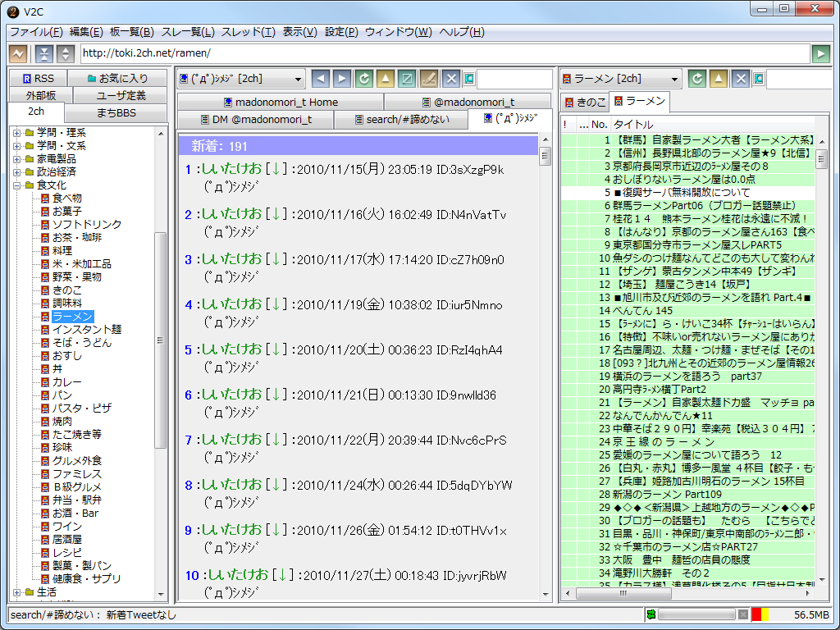Refresh the ラーメン thread list
The image size is (840, 630).
(x=697, y=79)
